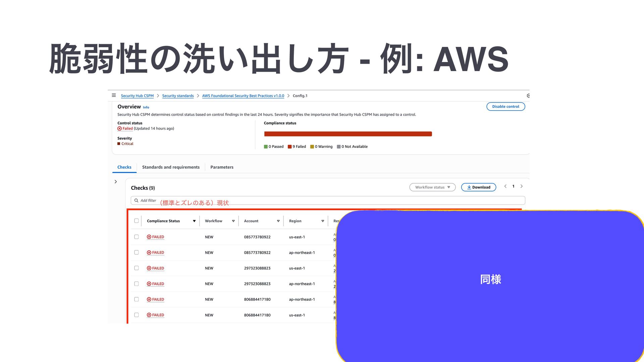Image resolution: width=644 pixels, height=362 pixels.
Task: Click FAILED icon for 806884417180 us-east-1
Action: tap(149, 315)
